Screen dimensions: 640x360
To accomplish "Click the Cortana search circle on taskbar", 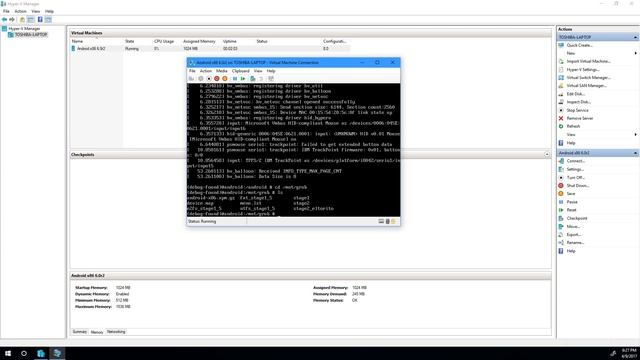I will 24,353.
